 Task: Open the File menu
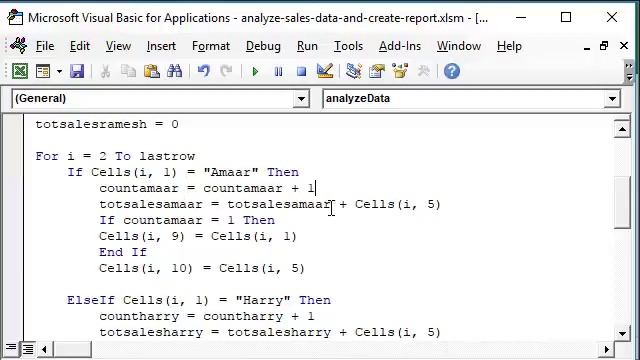45,46
